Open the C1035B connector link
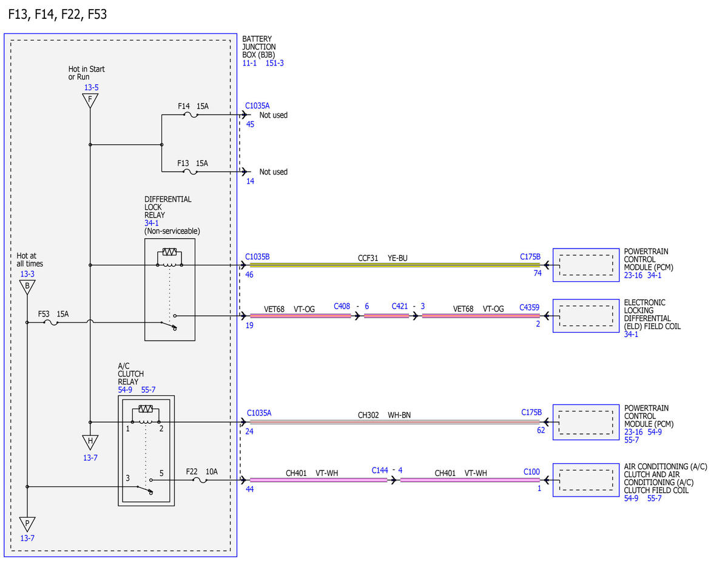The height and width of the screenshot is (562, 728). pyautogui.click(x=257, y=257)
